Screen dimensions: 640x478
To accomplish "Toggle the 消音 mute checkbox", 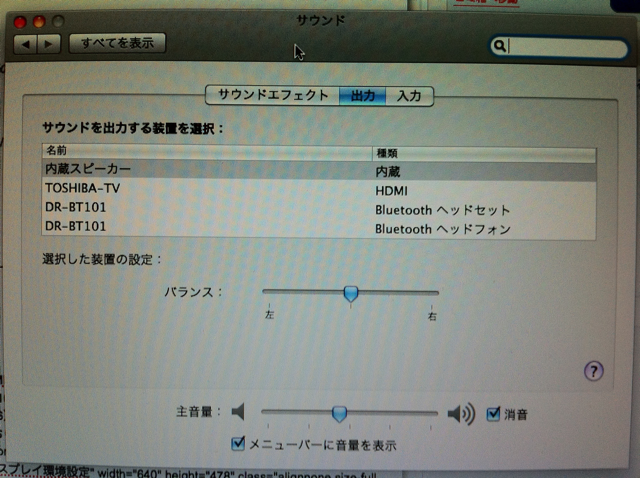I will point(493,413).
